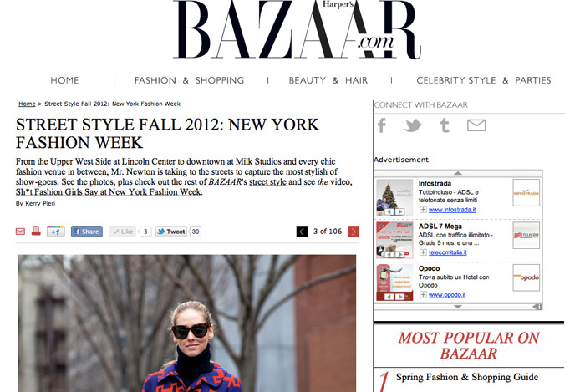
Task: Click the Opodo ad thumbnail image
Action: [394, 283]
